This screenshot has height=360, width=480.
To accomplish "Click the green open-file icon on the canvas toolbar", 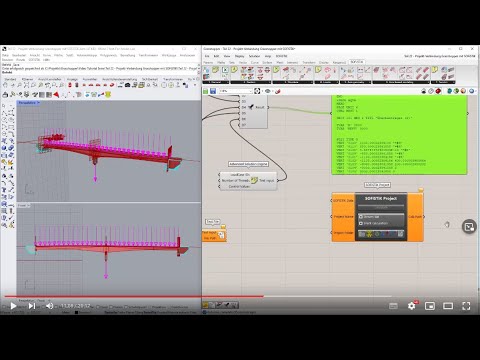I will 206,91.
